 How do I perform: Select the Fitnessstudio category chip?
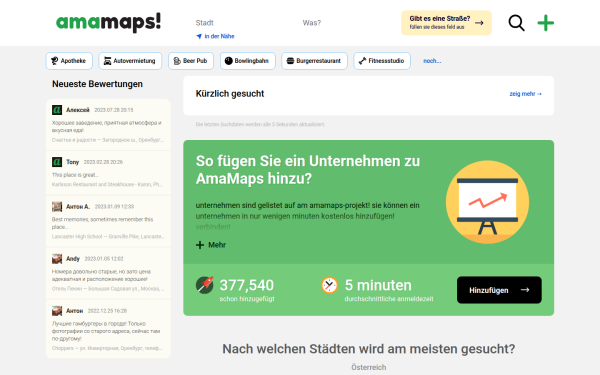coord(382,61)
